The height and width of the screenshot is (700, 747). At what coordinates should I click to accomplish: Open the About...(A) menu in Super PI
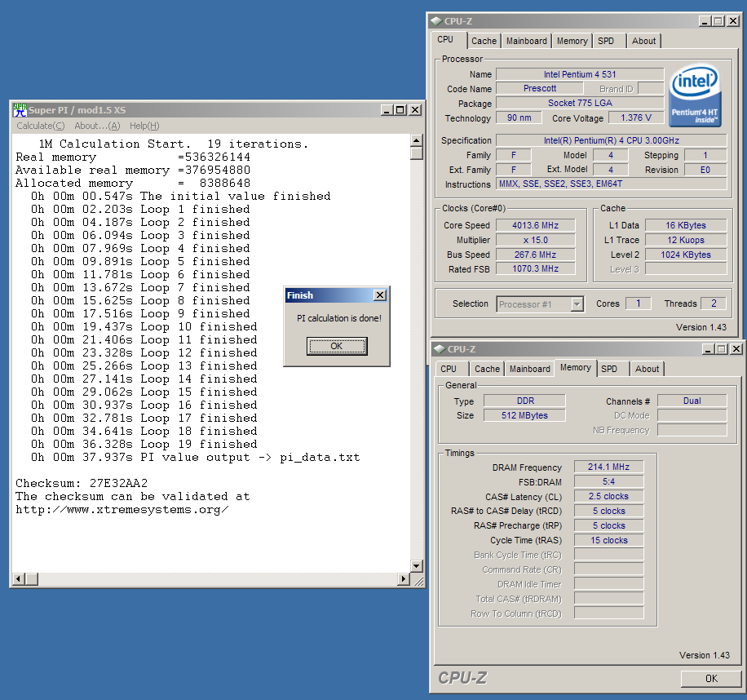point(97,126)
